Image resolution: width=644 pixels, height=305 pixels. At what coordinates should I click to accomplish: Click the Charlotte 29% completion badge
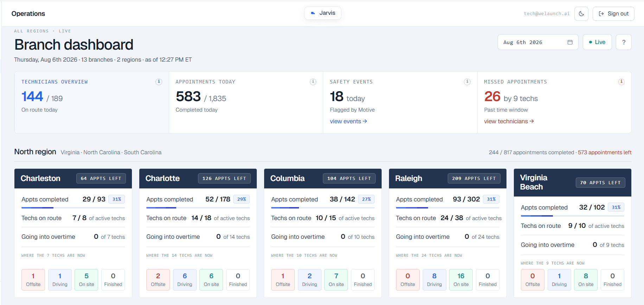point(242,199)
